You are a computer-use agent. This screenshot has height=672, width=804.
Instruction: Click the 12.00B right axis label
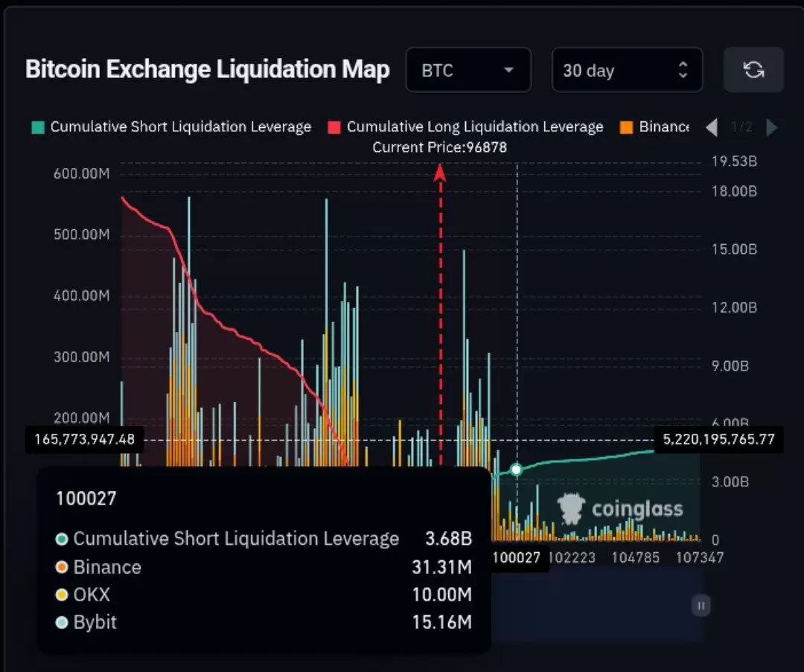click(x=734, y=307)
